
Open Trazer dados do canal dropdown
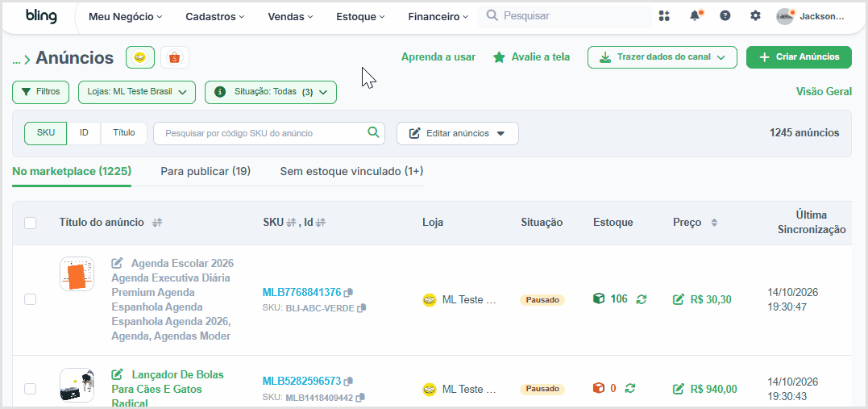[662, 57]
